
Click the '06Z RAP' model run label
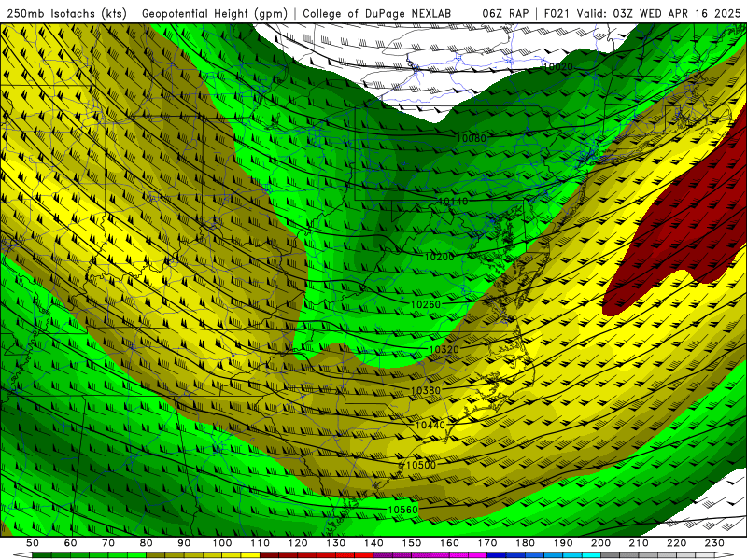[505, 14]
